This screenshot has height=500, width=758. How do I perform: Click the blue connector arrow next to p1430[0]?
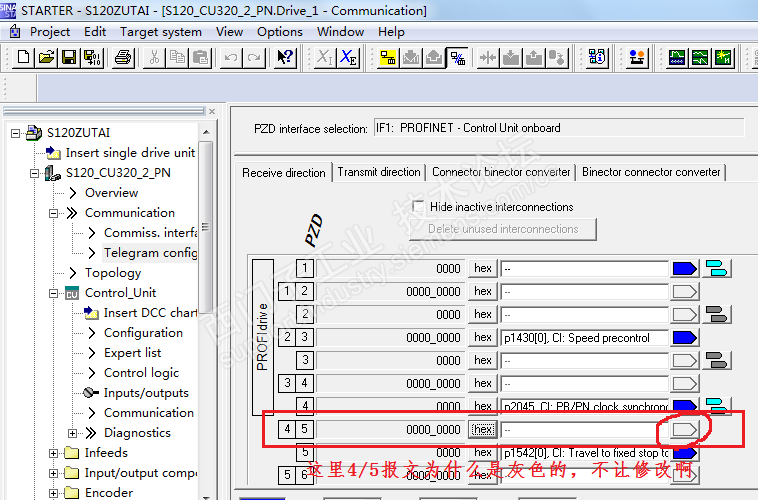click(685, 338)
